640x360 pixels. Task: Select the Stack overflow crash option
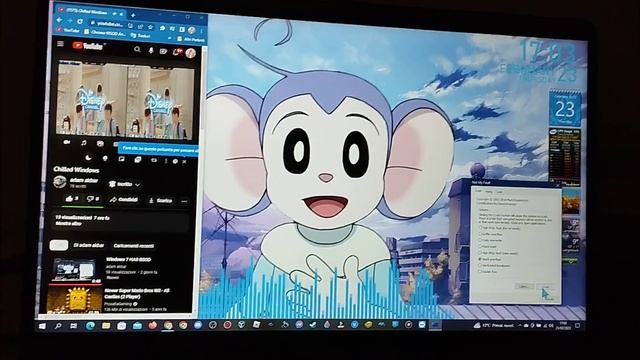[490, 259]
